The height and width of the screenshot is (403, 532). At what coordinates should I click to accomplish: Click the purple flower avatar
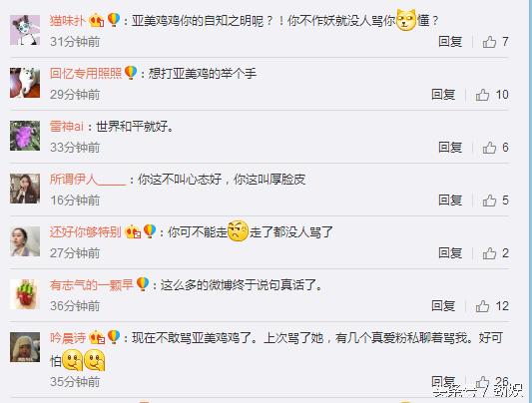click(25, 136)
